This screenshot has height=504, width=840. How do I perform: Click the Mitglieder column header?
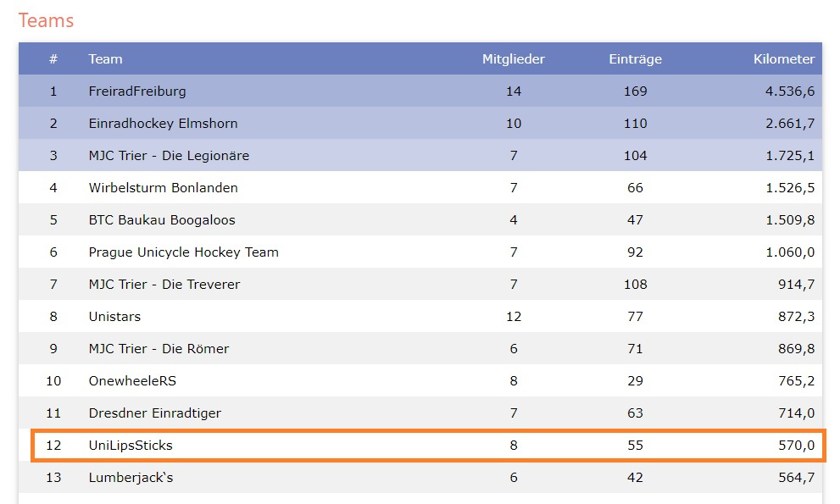(514, 59)
